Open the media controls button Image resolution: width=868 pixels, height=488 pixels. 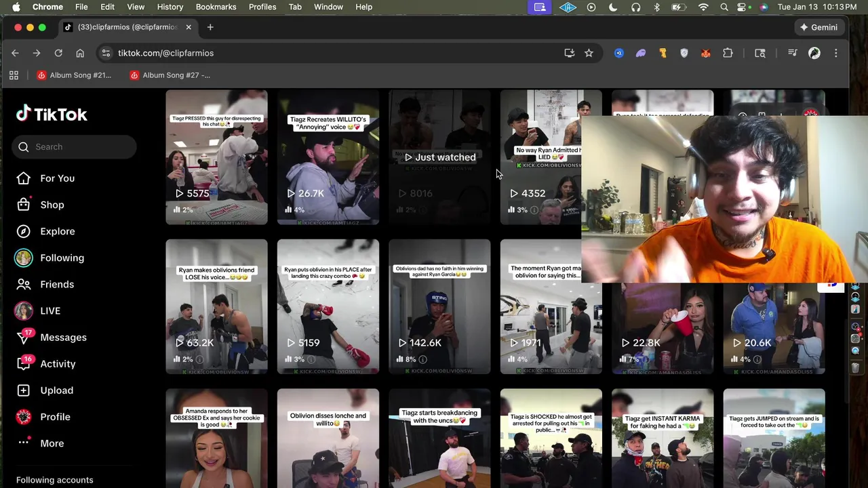(792, 53)
